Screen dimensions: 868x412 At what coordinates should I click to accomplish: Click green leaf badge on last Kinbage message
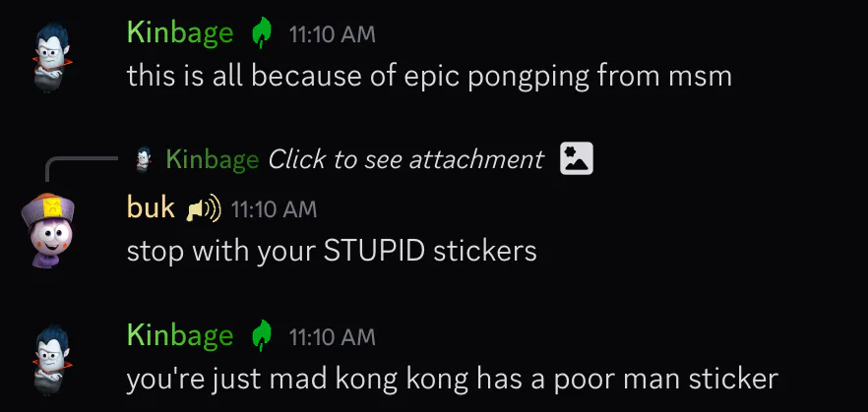262,335
